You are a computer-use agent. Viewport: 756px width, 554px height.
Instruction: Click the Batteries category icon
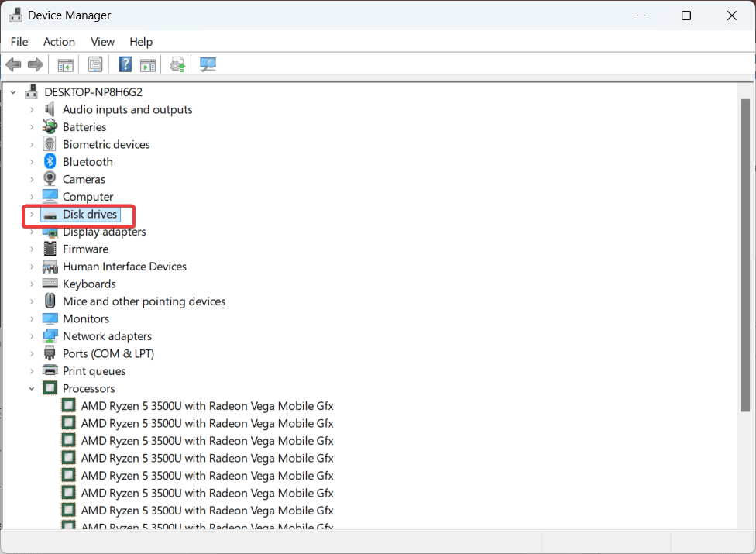click(x=50, y=127)
